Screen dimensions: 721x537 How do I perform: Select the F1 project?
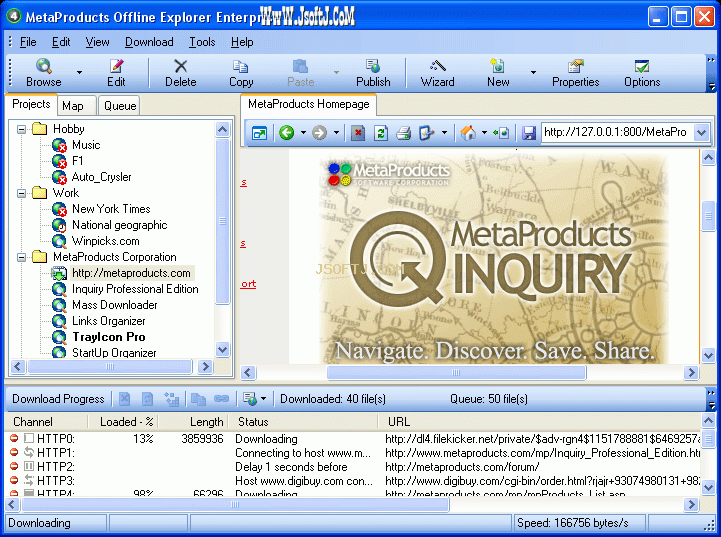77,161
